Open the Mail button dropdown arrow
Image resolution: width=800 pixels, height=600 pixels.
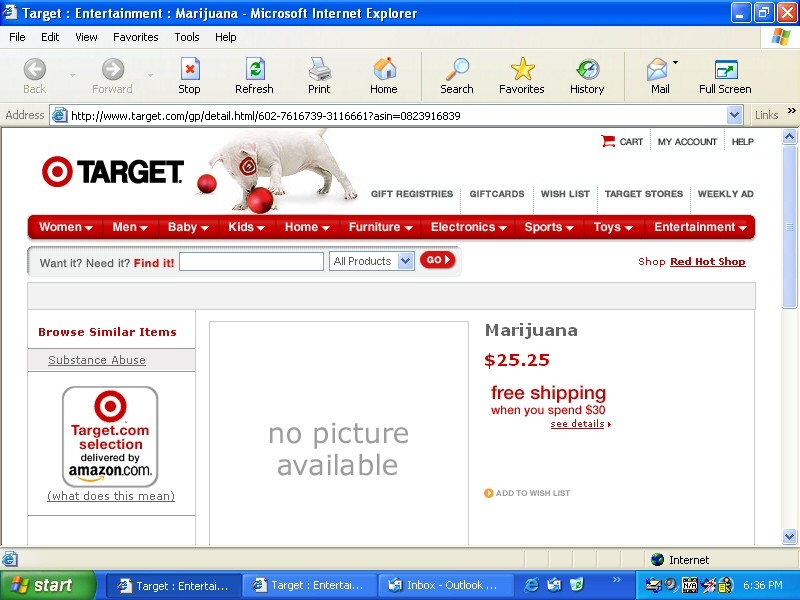[x=676, y=63]
